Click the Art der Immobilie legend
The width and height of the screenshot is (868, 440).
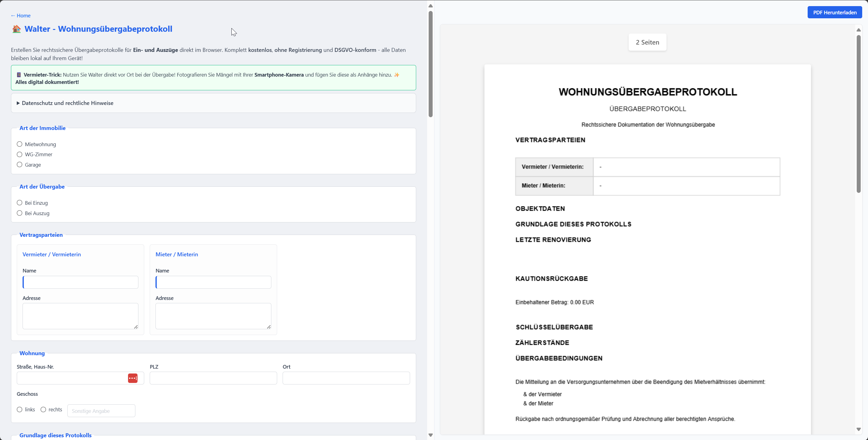tap(42, 128)
